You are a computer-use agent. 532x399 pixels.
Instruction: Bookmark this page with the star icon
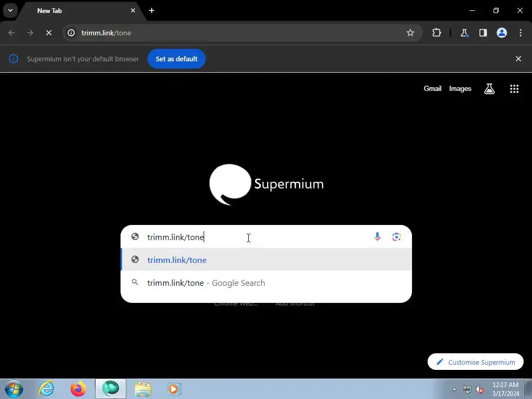tap(410, 33)
